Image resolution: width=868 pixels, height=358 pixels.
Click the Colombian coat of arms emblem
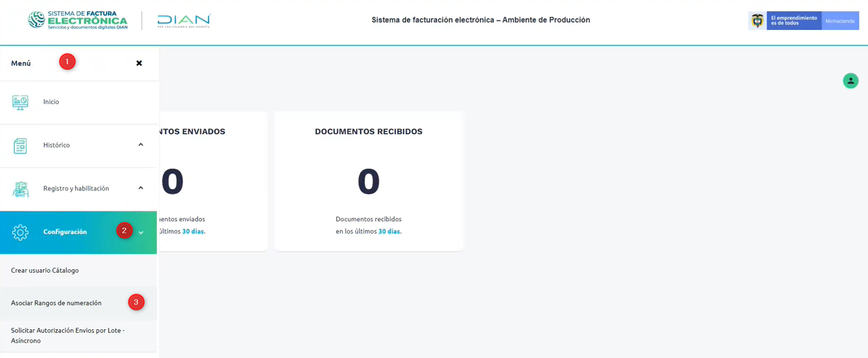tap(757, 21)
